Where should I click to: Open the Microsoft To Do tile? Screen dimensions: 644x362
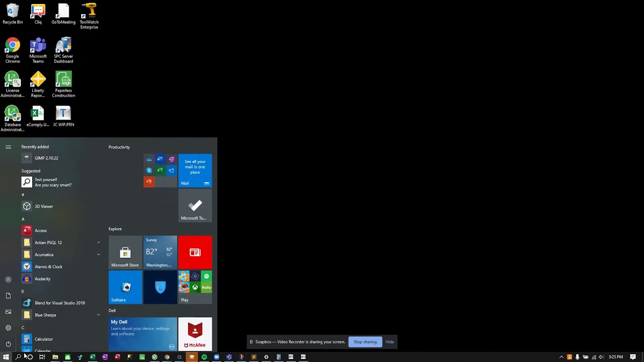pyautogui.click(x=195, y=205)
